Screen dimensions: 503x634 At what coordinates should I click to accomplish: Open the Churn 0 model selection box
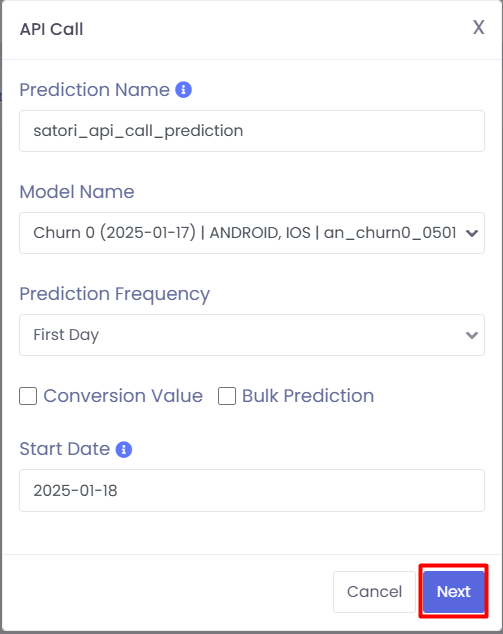[252, 233]
